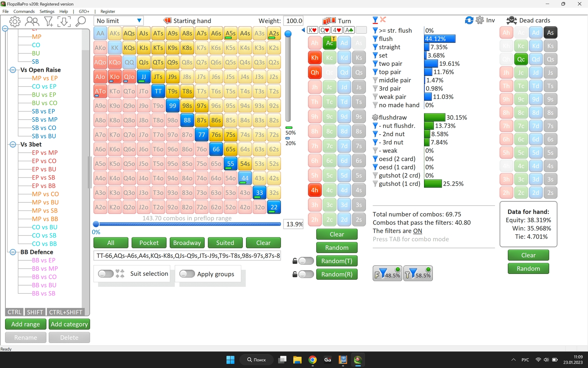The height and width of the screenshot is (368, 588).
Task: Click the flop filter button showing 48.5%
Action: pyautogui.click(x=387, y=273)
